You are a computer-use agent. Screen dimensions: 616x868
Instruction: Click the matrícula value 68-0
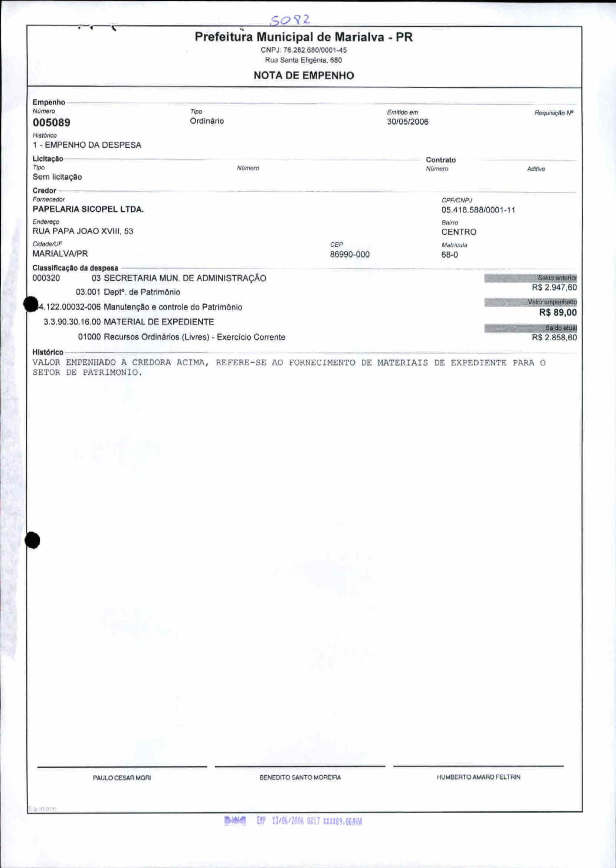(450, 255)
